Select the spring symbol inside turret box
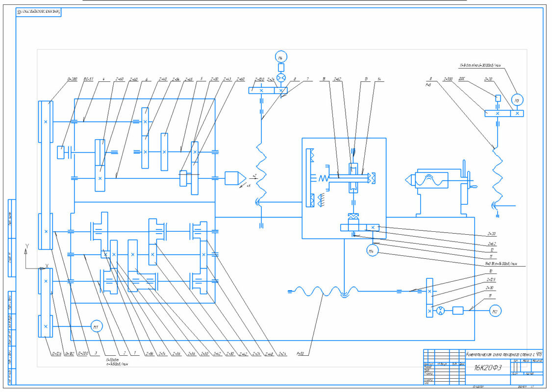Image resolution: width=552 pixels, height=392 pixels. [323, 179]
